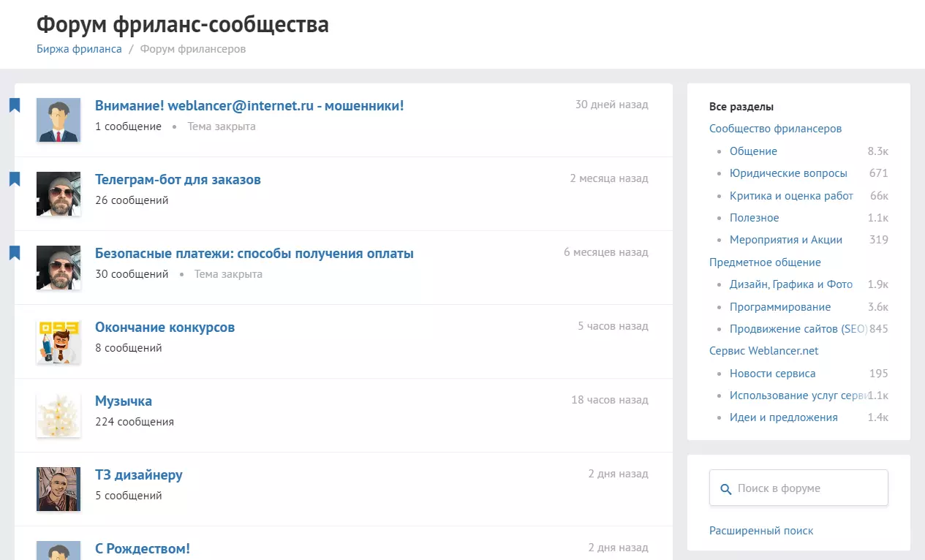Open the Сообщество фрилансеров section

point(775,129)
